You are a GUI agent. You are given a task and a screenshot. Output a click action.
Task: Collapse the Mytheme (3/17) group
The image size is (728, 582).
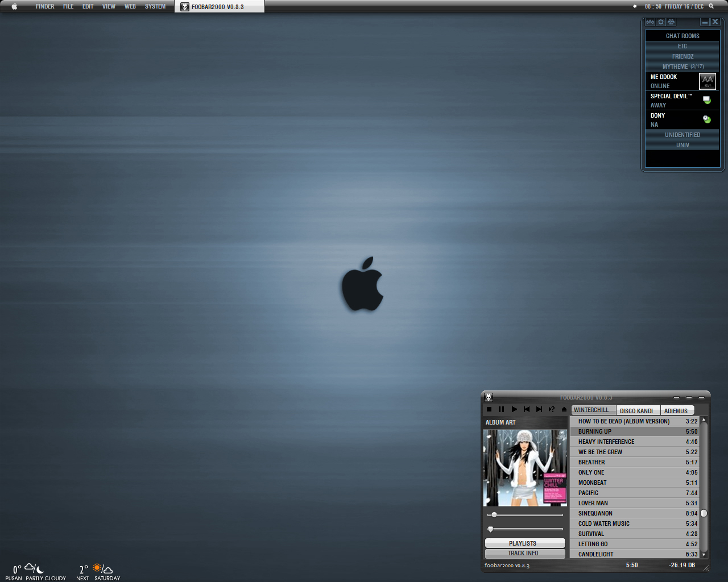(682, 66)
